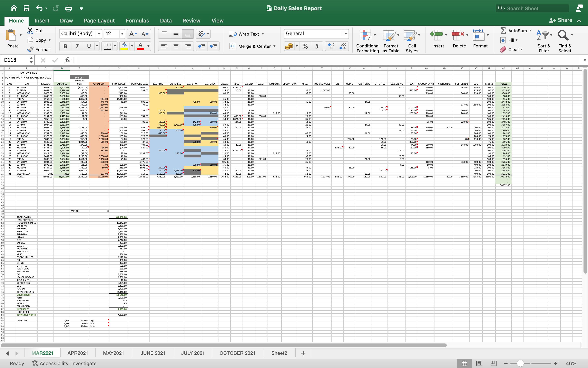
Task: Toggle bold formatting
Action: 65,46
